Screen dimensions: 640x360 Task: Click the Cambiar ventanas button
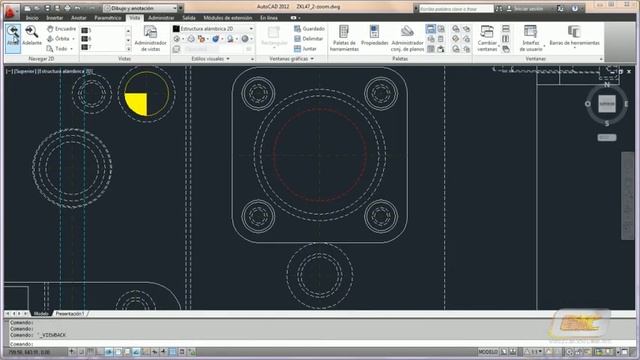click(x=487, y=38)
